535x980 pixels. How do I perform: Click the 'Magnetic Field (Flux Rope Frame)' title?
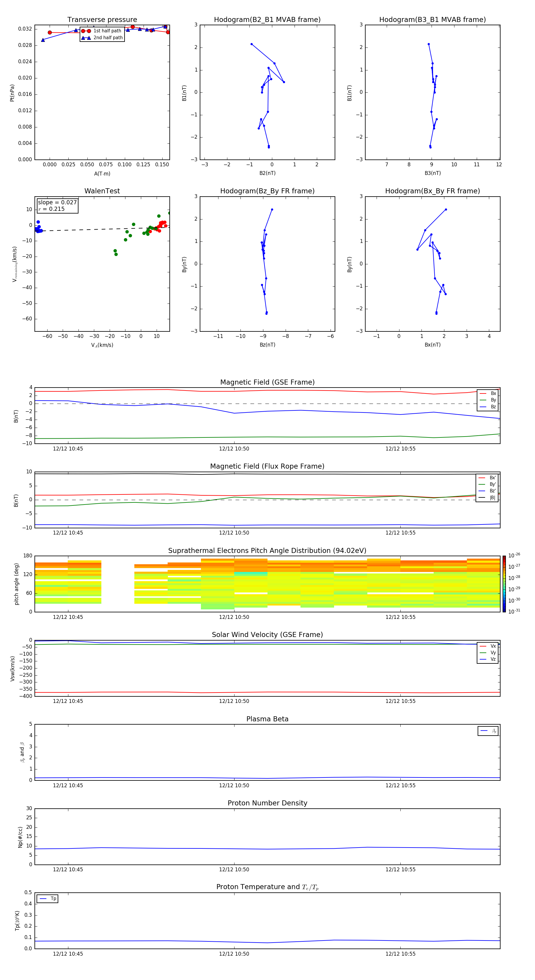[267, 467]
